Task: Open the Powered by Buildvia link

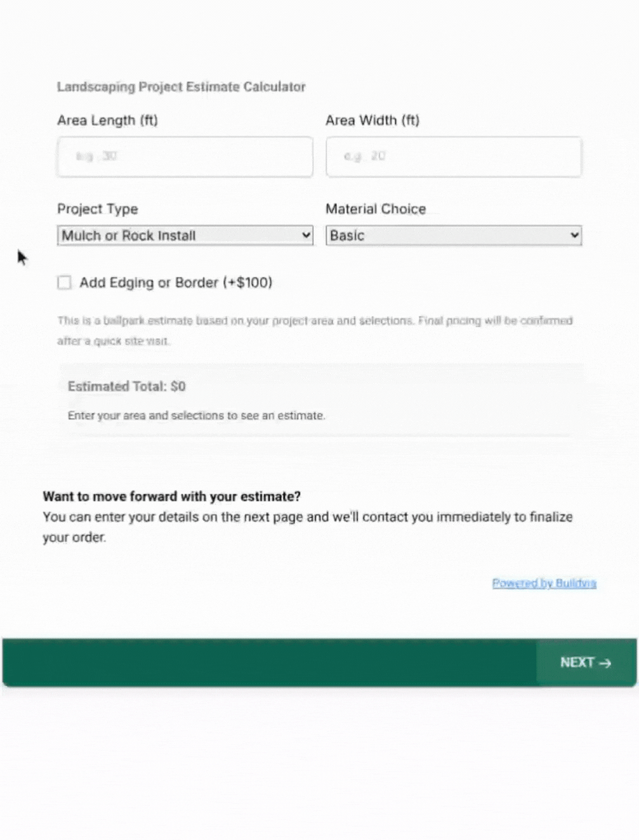Action: click(544, 583)
